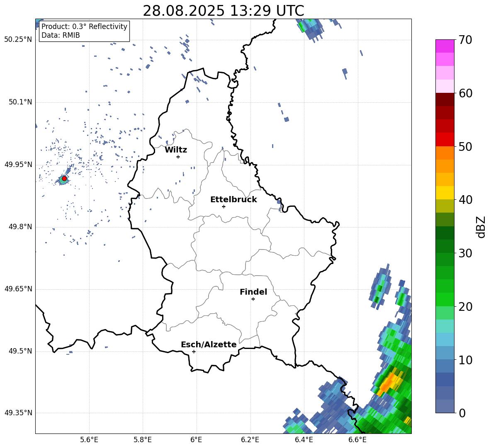The width and height of the screenshot is (491, 448).
Task: Click the colorbar tick label 60
Action: coord(465,93)
